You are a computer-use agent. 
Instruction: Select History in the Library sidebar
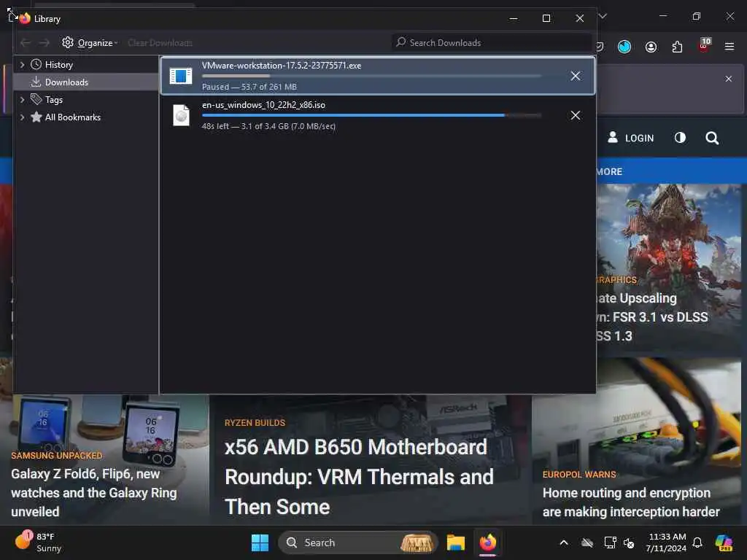point(58,65)
